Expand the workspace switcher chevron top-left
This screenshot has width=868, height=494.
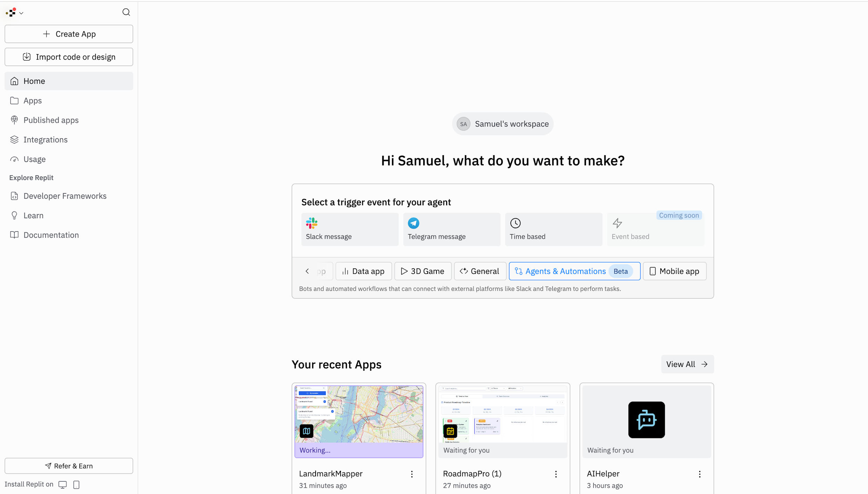(x=21, y=13)
